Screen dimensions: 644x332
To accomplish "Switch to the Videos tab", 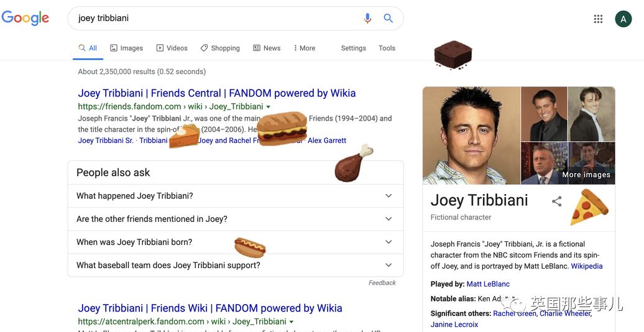I will coord(172,48).
